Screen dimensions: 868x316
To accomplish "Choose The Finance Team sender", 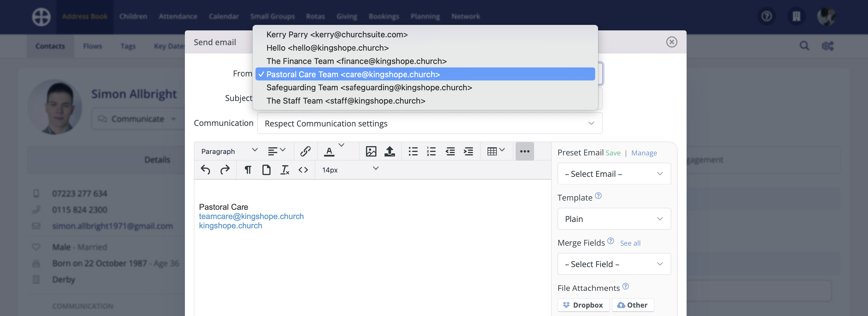I will [425, 61].
